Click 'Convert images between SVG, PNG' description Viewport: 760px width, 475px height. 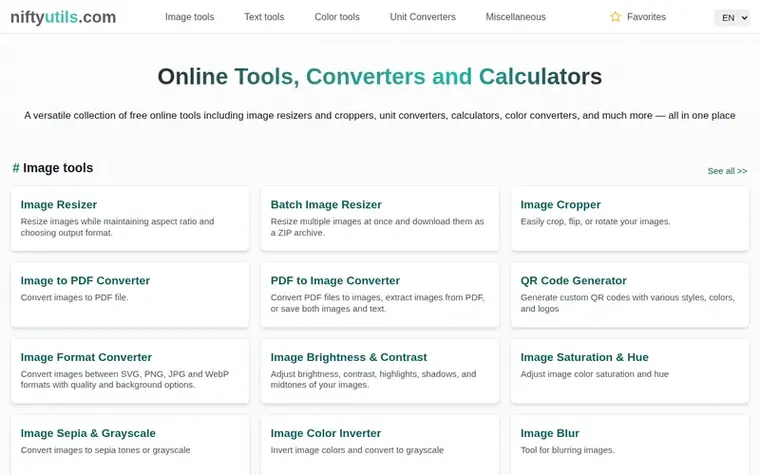tap(125, 379)
